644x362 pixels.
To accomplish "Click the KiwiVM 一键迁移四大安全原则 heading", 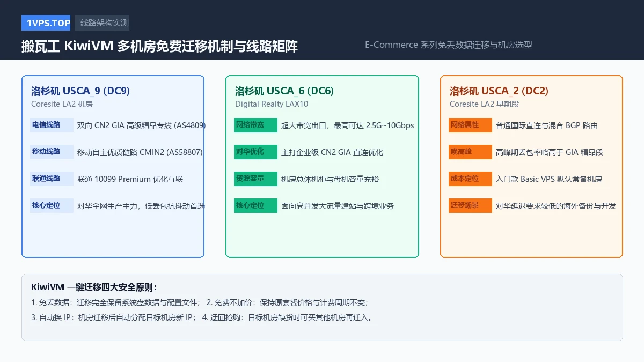I will click(x=94, y=287).
